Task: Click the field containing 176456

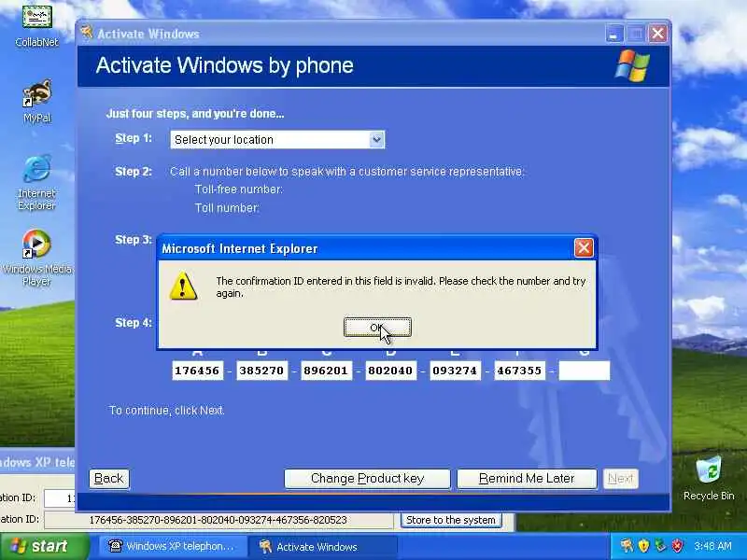Action: tap(197, 371)
